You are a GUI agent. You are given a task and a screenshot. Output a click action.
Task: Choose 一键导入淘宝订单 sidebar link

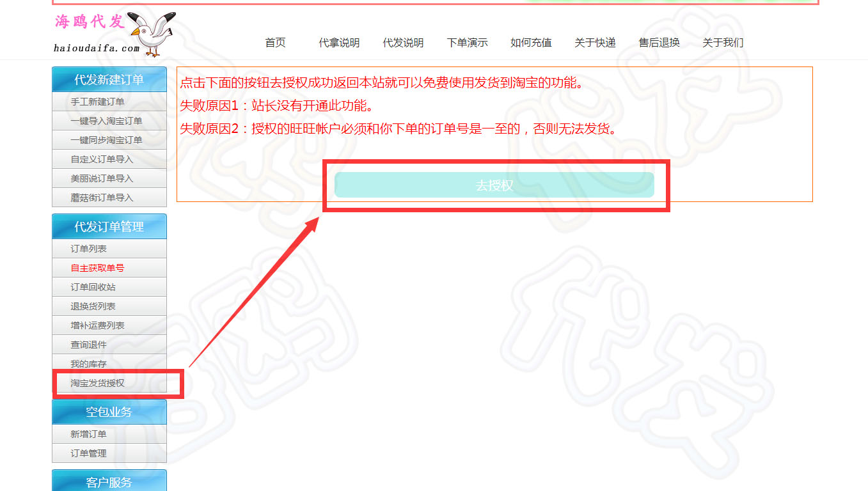click(x=109, y=121)
